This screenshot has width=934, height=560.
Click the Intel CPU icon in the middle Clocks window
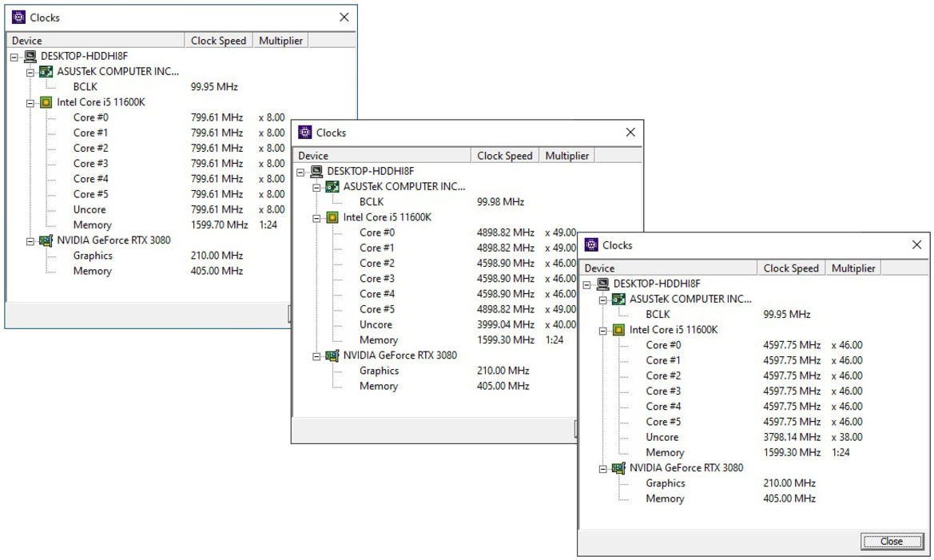click(332, 217)
